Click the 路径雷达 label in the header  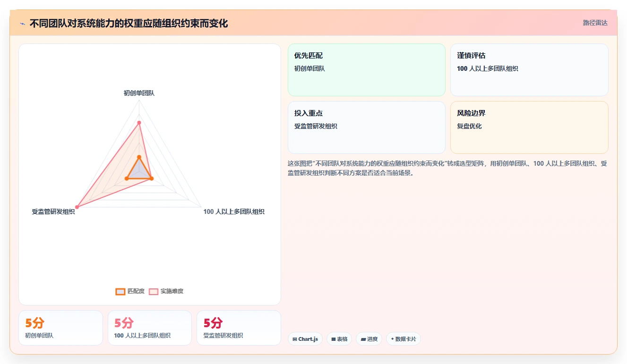tap(595, 23)
